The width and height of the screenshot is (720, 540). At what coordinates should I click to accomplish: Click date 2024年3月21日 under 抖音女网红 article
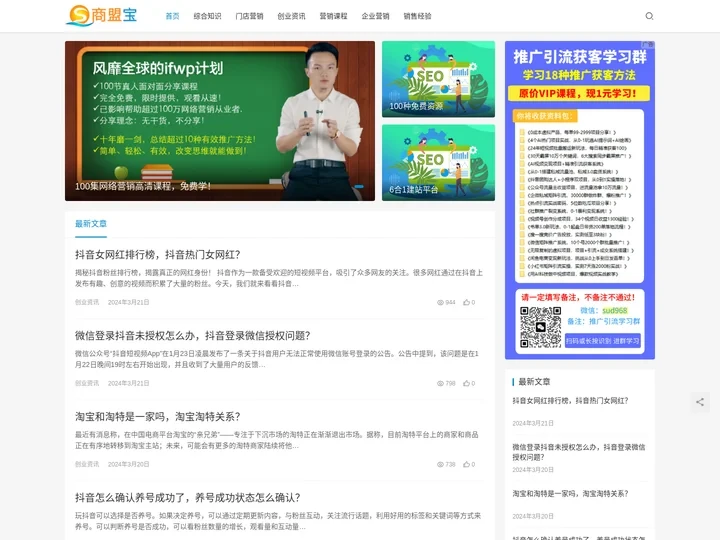click(129, 302)
